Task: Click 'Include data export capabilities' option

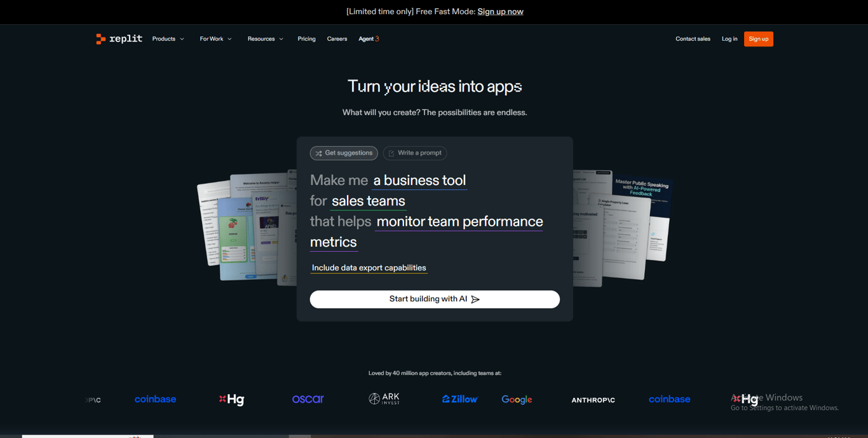Action: 369,268
